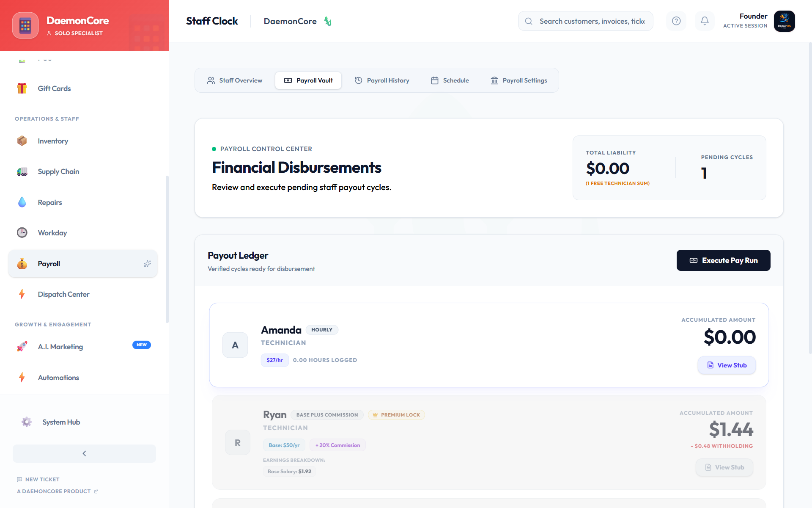The image size is (812, 508).
Task: Open the Payroll History tab
Action: coord(382,80)
